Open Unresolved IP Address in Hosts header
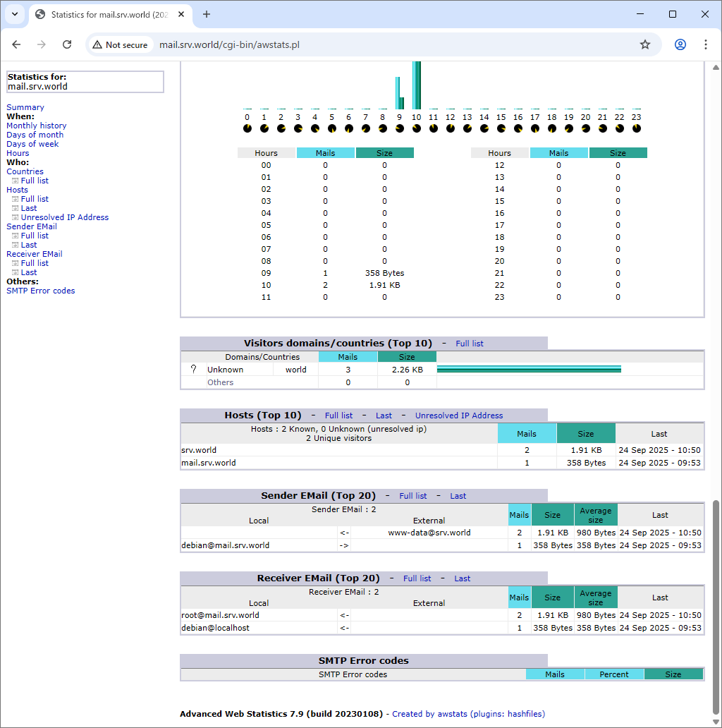 459,415
